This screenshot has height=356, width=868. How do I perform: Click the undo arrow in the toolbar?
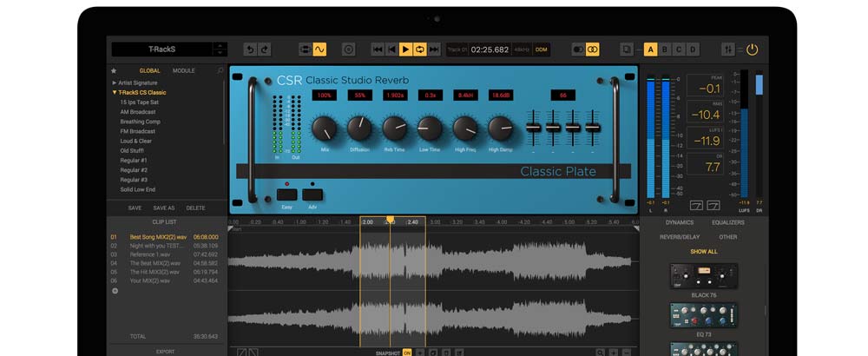tap(250, 49)
